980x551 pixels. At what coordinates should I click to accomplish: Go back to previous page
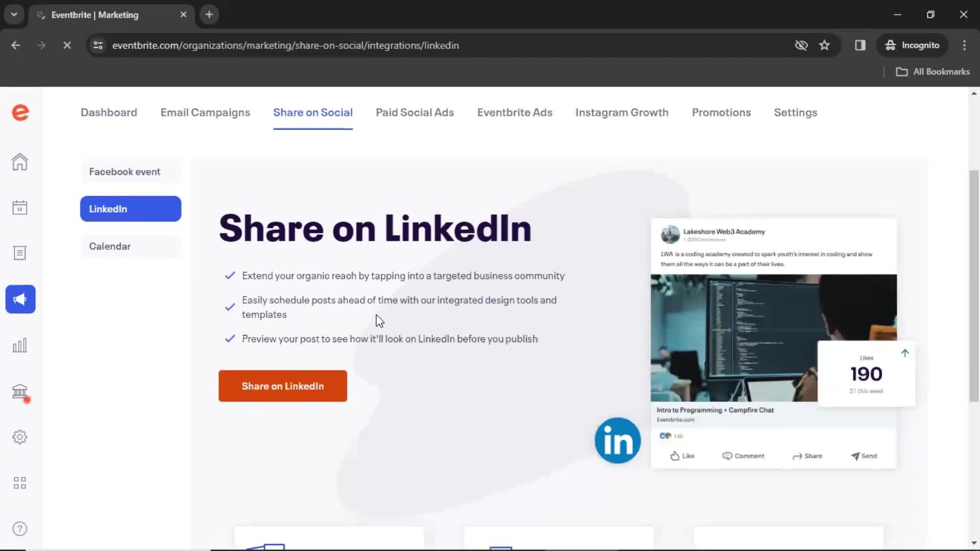[15, 45]
